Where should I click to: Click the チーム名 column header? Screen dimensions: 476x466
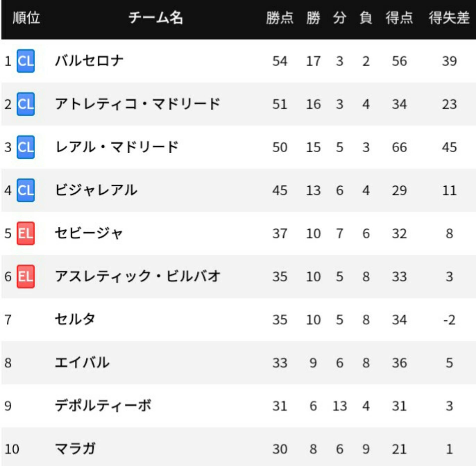[156, 18]
